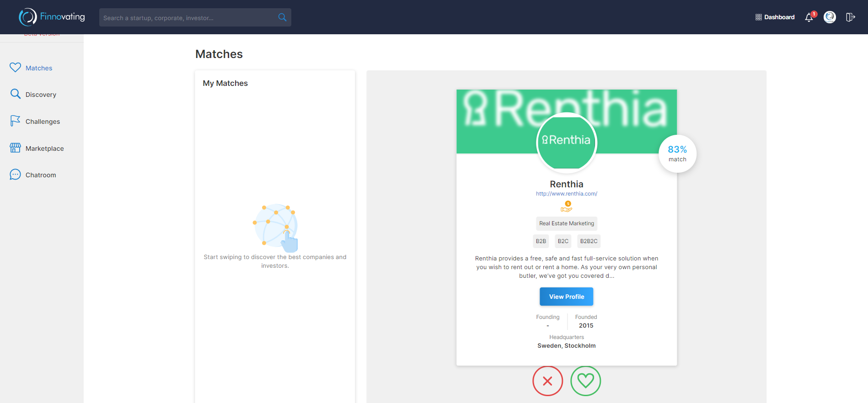Viewport: 868px width, 403px height.
Task: Click the Matches heart icon in sidebar
Action: pyautogui.click(x=15, y=67)
